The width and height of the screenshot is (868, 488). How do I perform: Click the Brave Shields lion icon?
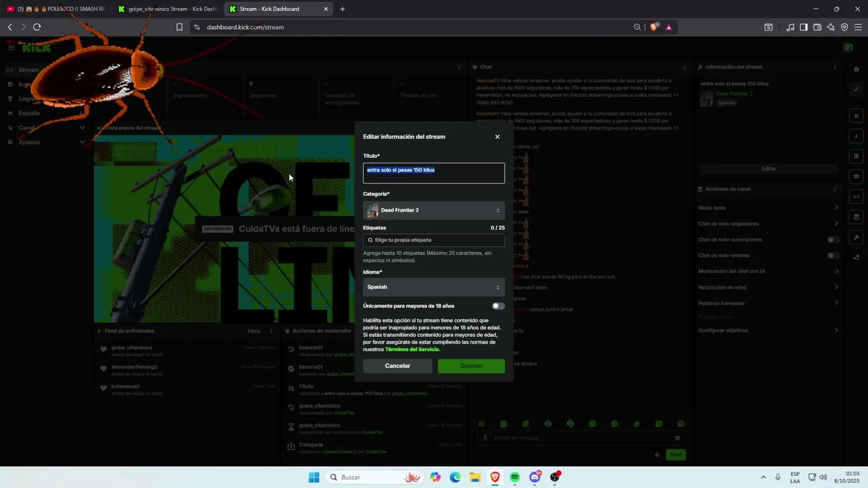point(654,27)
